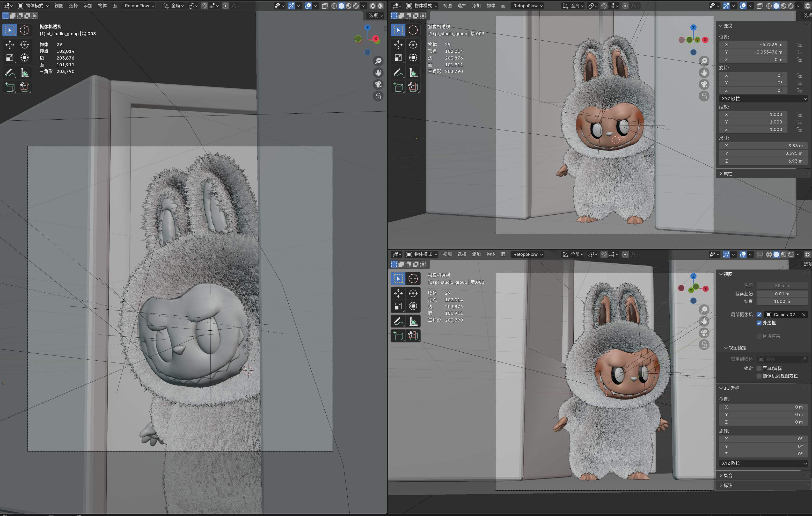Image resolution: width=812 pixels, height=516 pixels.
Task: Select the Add Cube tool in the bottom-right viewport
Action: click(x=398, y=336)
